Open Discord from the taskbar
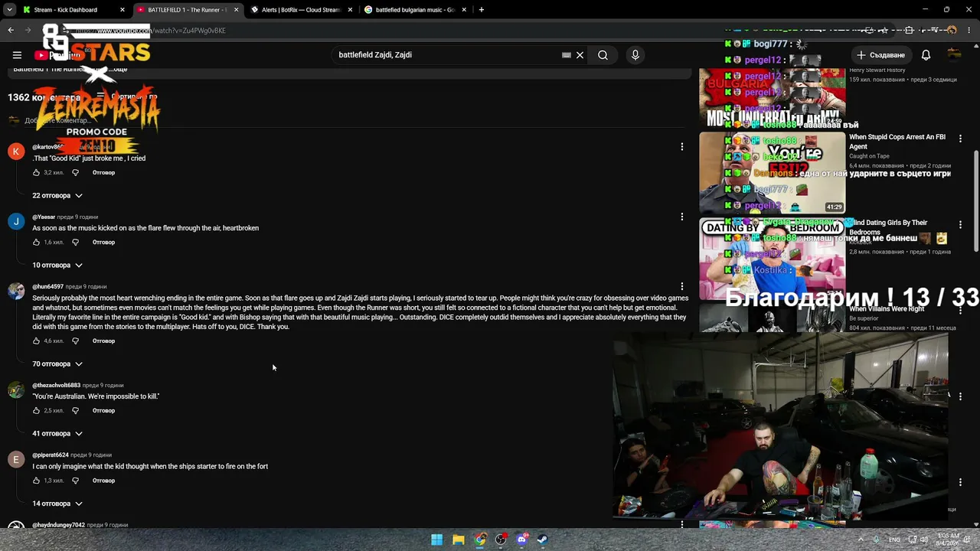 tap(522, 540)
